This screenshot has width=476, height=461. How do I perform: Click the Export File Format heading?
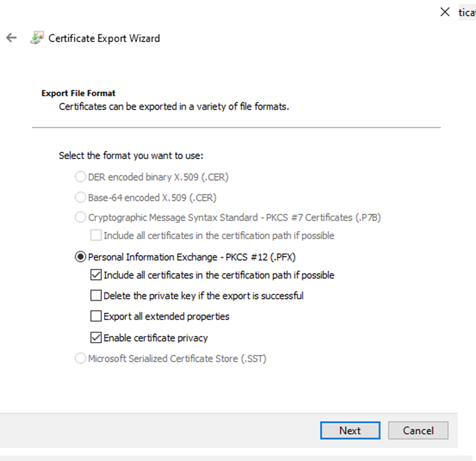tap(78, 93)
